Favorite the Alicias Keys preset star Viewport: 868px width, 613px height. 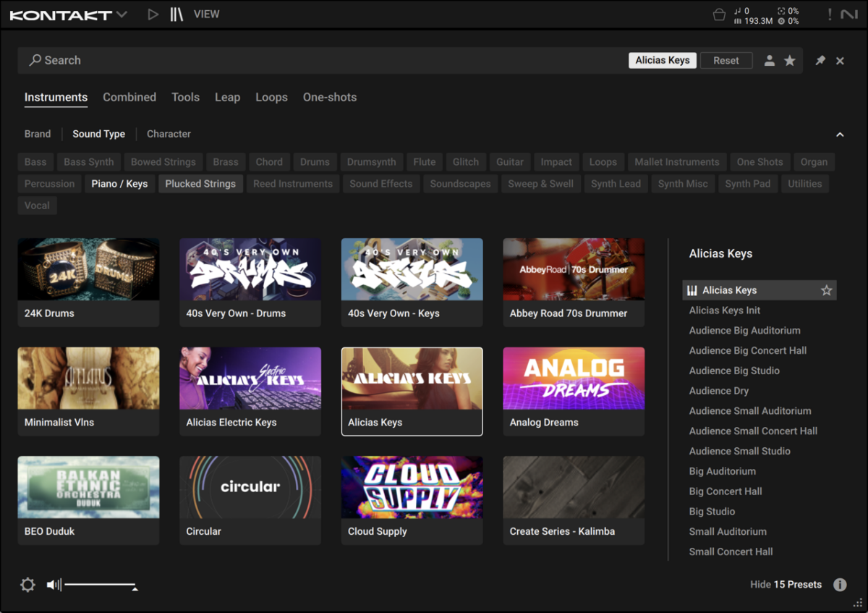click(827, 290)
